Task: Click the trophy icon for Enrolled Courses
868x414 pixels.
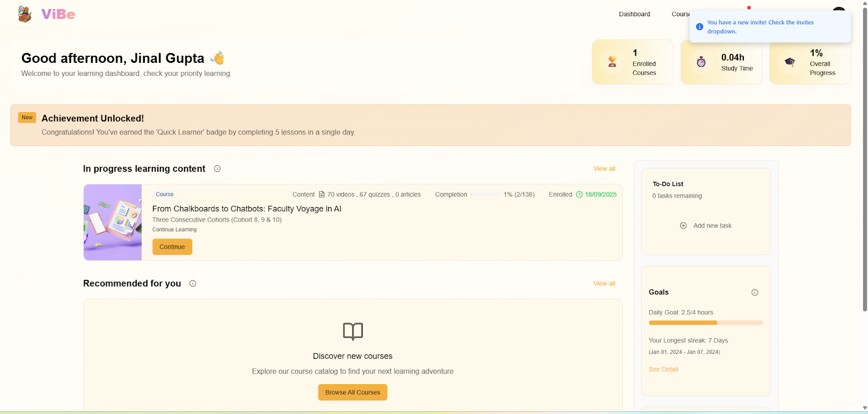Action: pos(612,62)
